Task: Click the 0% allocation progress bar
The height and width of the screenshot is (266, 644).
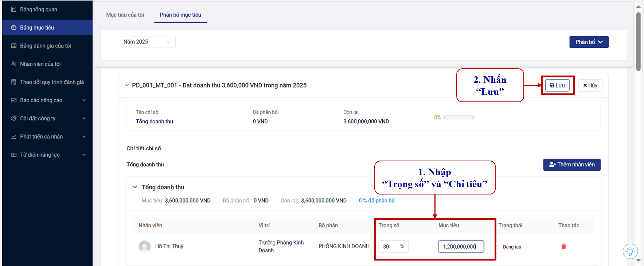Action: (x=459, y=117)
